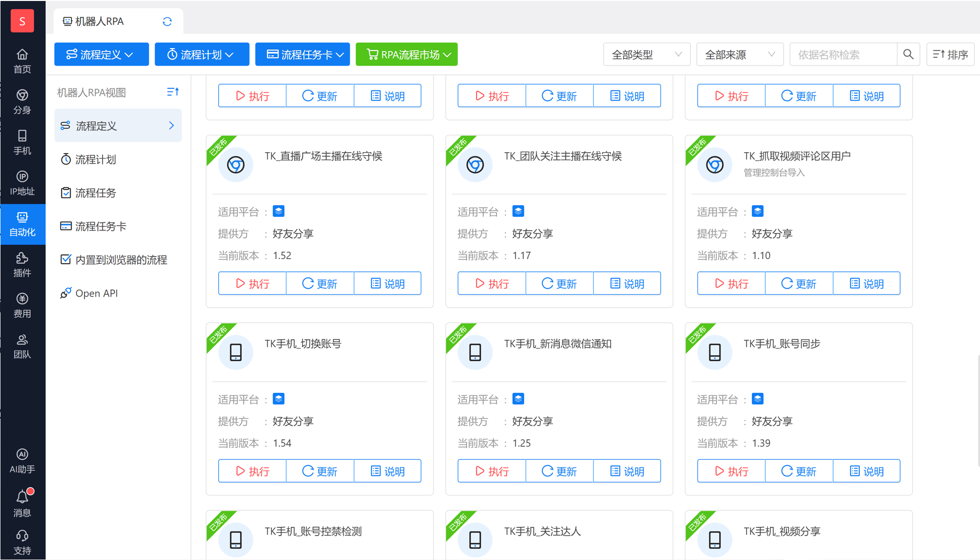Open 说明 for TK_直播广场主播在线守候
The image size is (980, 560).
click(x=387, y=283)
